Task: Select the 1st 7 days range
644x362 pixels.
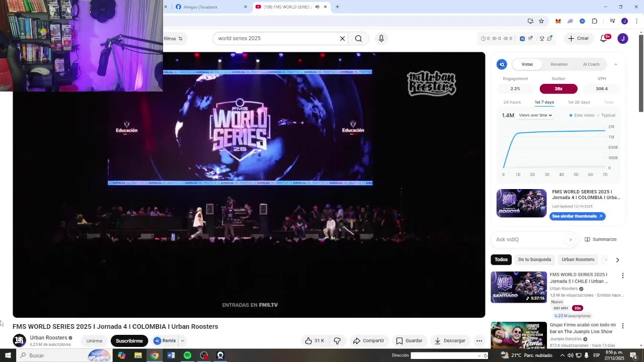Action: point(544,102)
